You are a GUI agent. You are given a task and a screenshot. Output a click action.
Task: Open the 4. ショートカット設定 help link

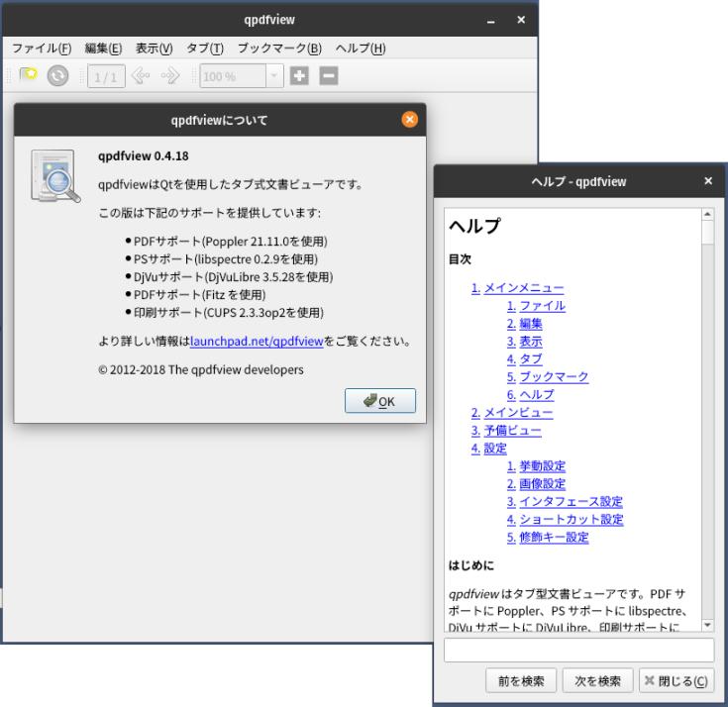[x=565, y=520]
